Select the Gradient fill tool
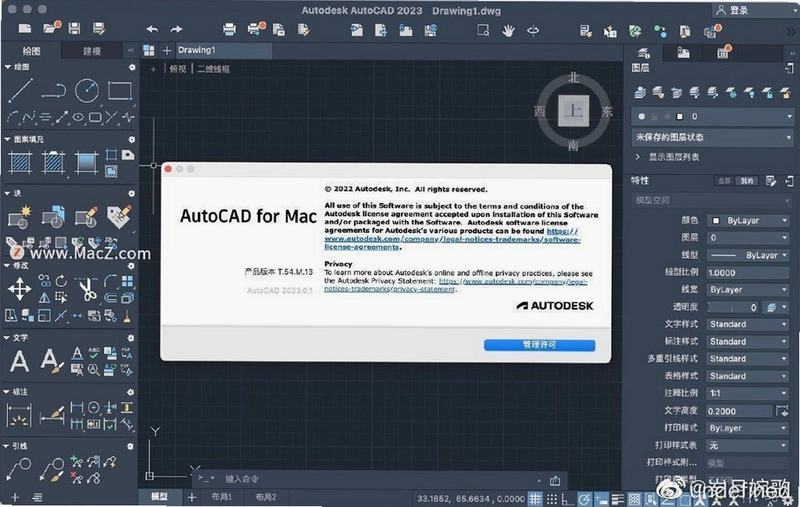Screen dimensions: 800x507 [x=87, y=163]
